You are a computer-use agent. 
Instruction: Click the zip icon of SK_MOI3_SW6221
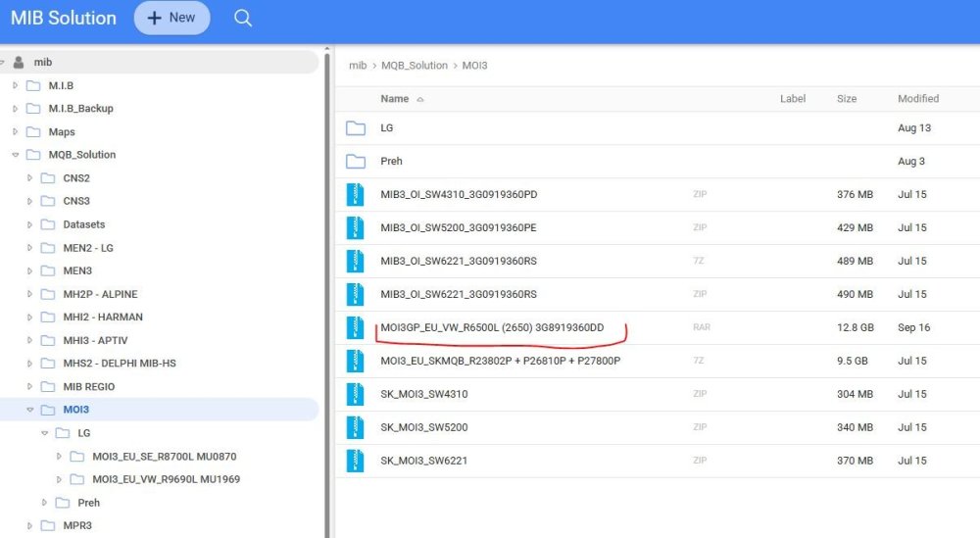[x=355, y=461]
